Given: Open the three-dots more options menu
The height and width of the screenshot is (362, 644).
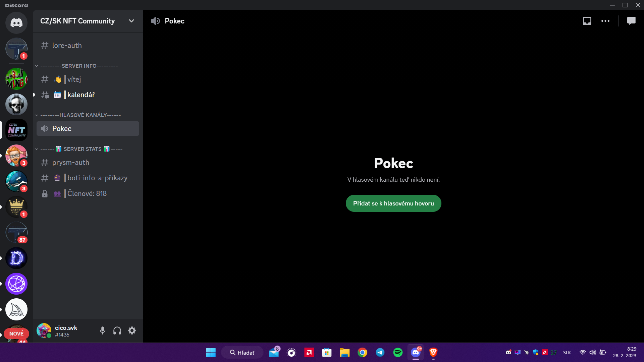Looking at the screenshot, I should point(605,21).
